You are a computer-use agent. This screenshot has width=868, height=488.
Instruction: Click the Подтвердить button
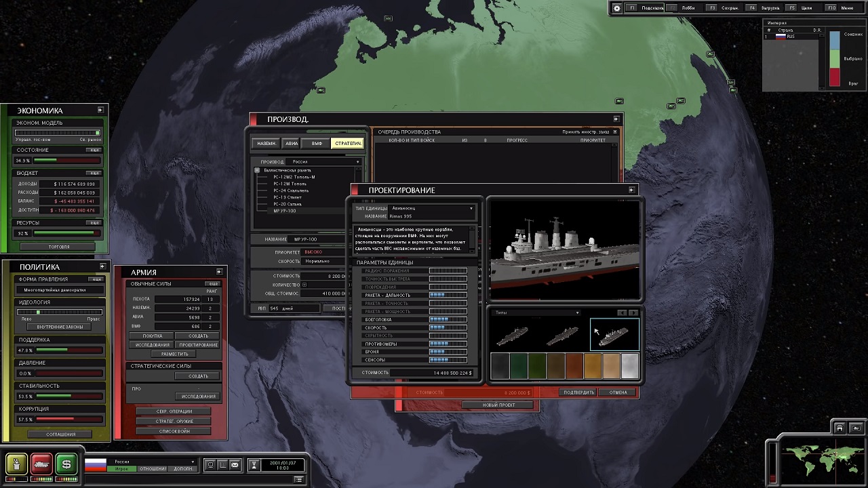pos(578,392)
